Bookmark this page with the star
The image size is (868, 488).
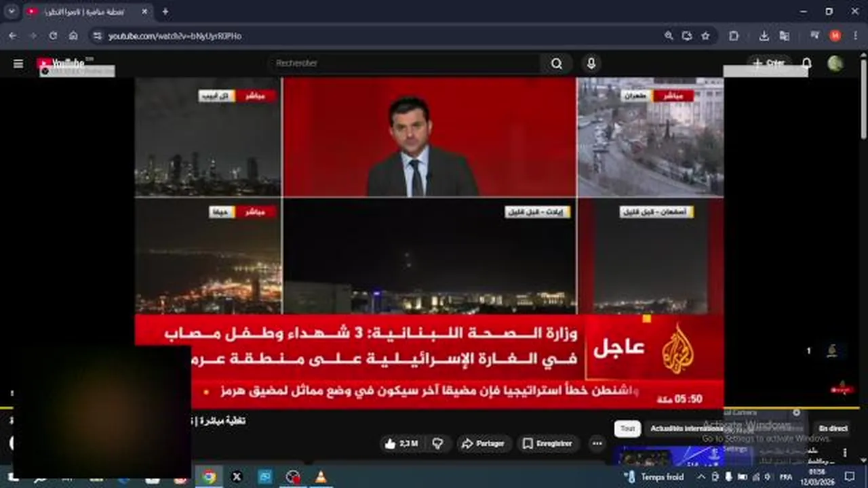coord(705,36)
